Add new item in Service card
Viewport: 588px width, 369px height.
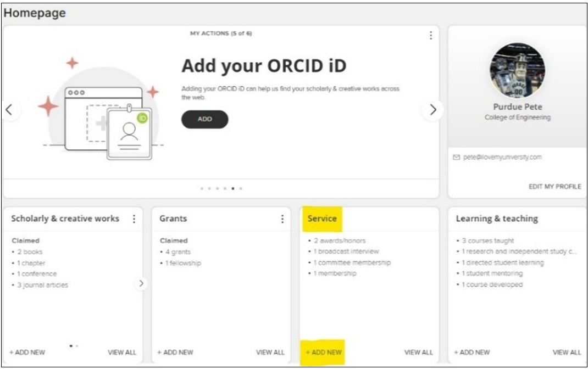[324, 353]
